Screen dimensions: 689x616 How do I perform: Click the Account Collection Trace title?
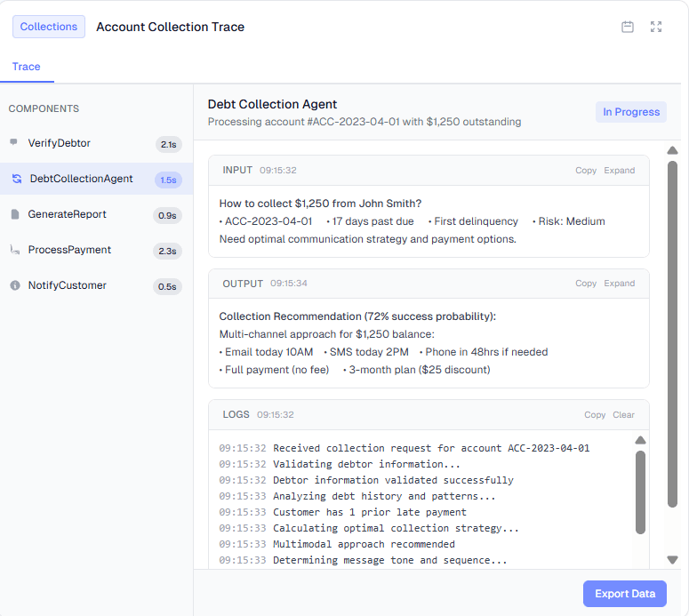(x=171, y=27)
